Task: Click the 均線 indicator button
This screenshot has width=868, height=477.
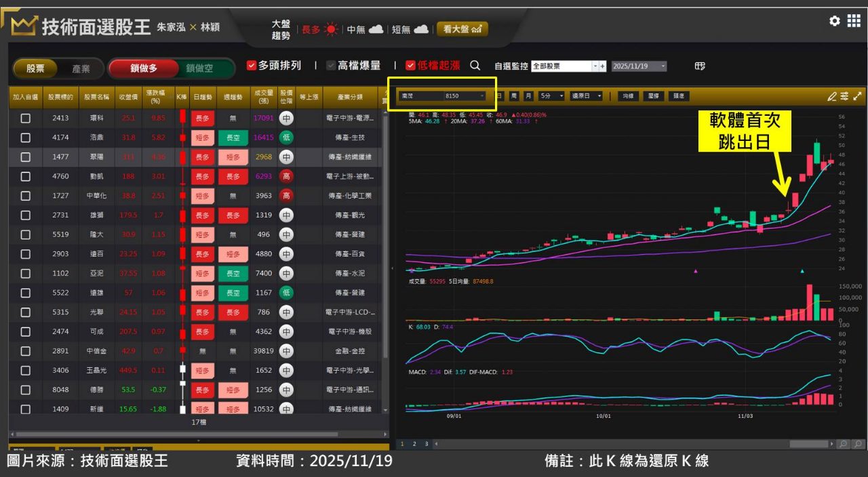Action: pos(629,96)
